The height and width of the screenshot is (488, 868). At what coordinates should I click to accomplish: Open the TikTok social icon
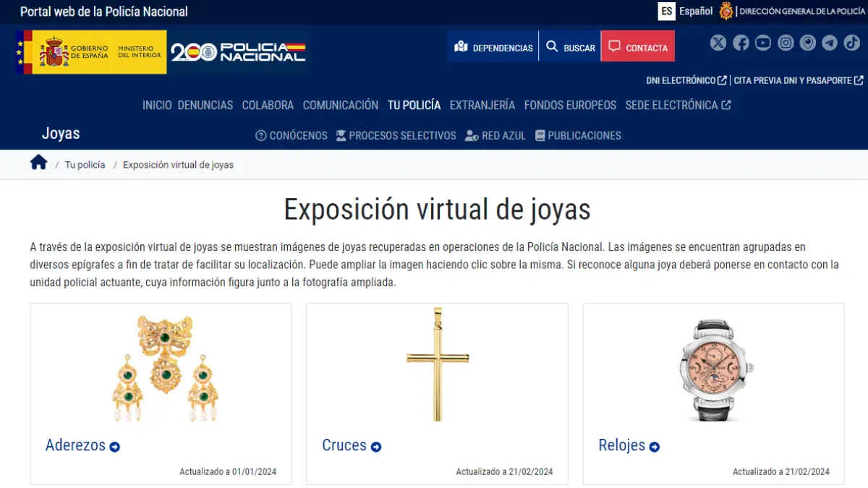(852, 43)
